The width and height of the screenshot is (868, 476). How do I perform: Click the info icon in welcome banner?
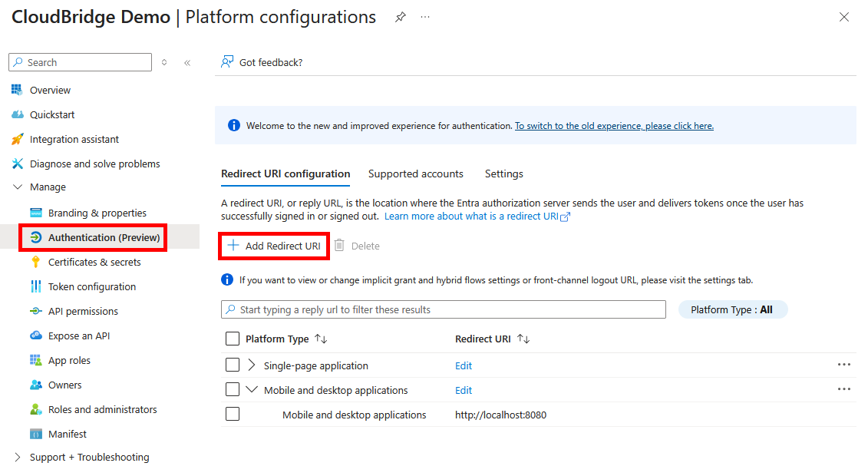(x=234, y=126)
